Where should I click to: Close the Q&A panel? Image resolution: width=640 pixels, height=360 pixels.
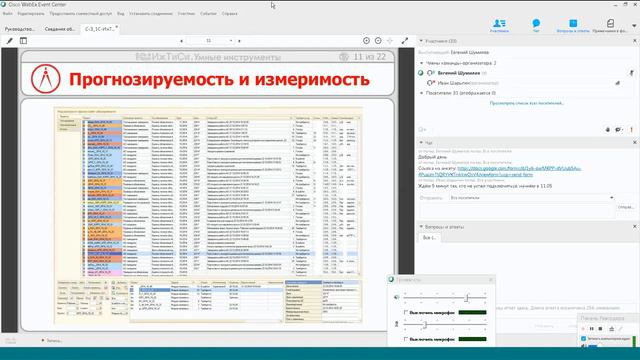[x=635, y=227]
